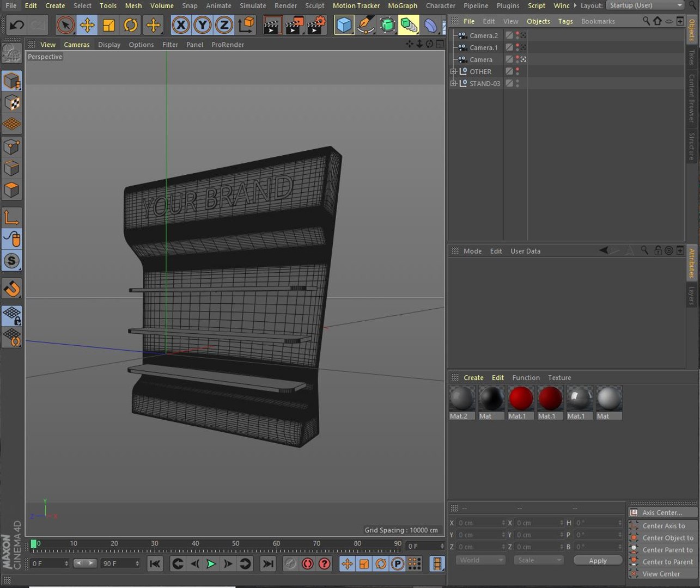
Task: Switch to Texture mode icon
Action: [12, 102]
